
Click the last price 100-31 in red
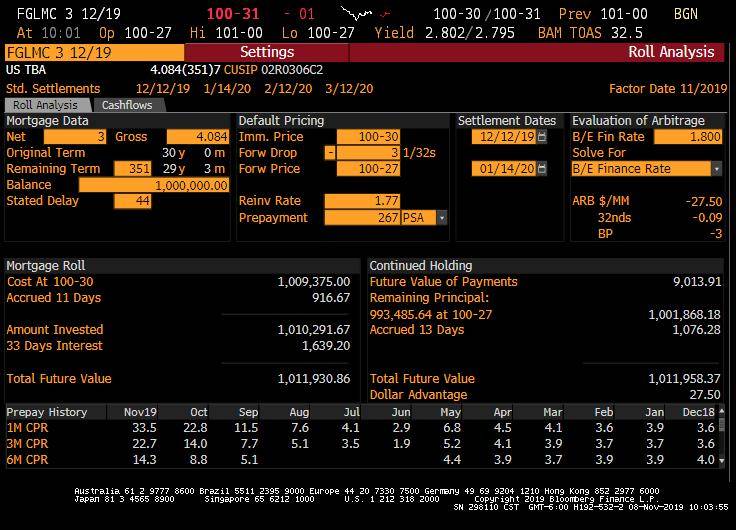click(x=233, y=14)
